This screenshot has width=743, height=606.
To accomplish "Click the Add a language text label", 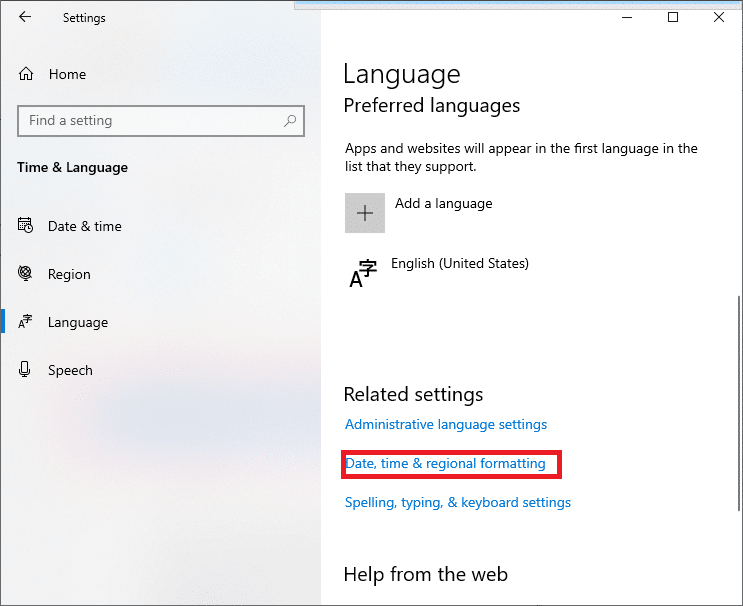I will pyautogui.click(x=444, y=203).
